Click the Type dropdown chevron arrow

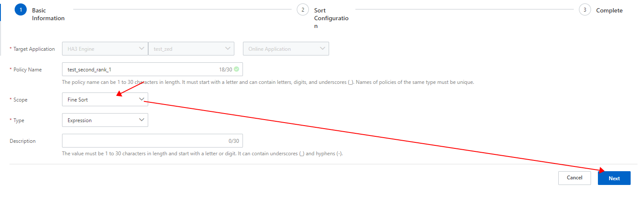142,120
